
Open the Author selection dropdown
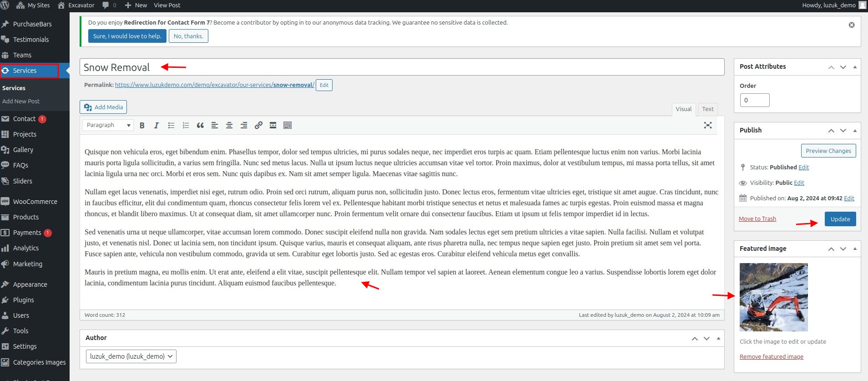coord(131,356)
